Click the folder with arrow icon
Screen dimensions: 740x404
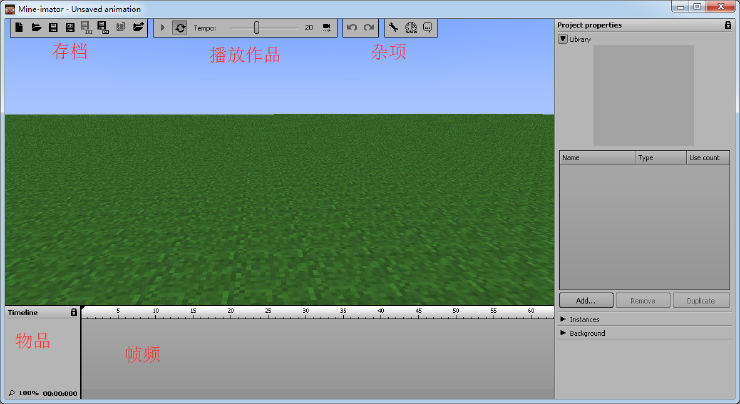pos(138,27)
